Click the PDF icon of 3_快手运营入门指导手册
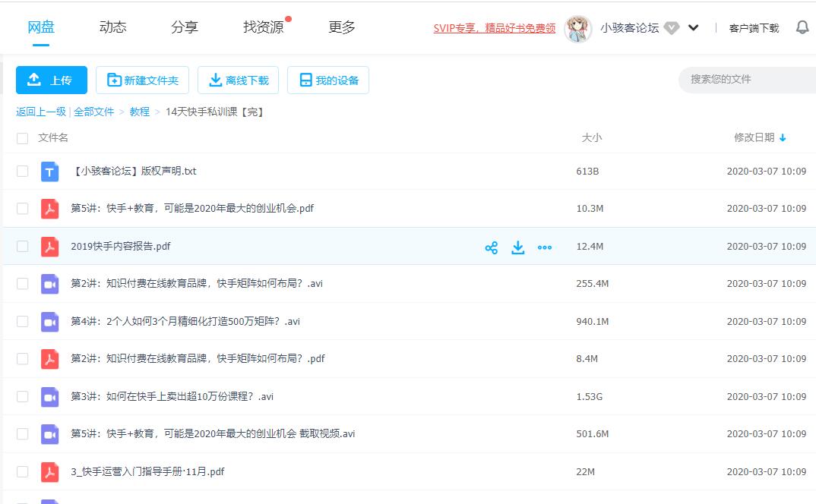The width and height of the screenshot is (816, 504). [49, 472]
